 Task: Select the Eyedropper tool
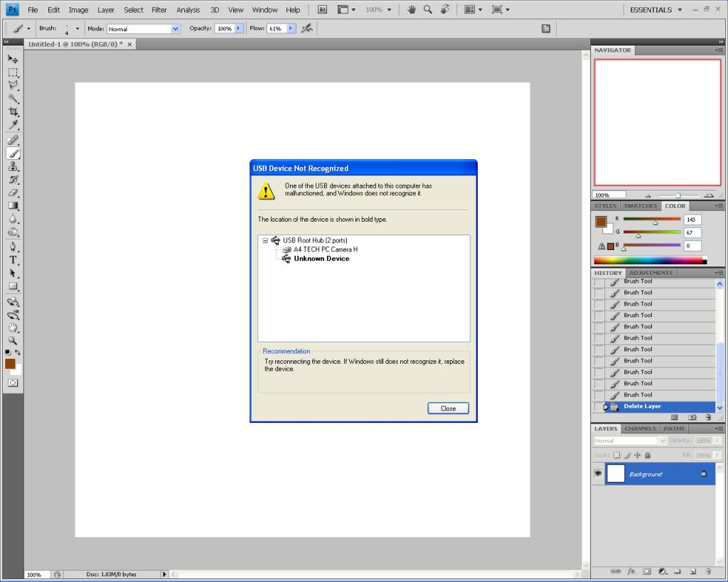[x=13, y=124]
